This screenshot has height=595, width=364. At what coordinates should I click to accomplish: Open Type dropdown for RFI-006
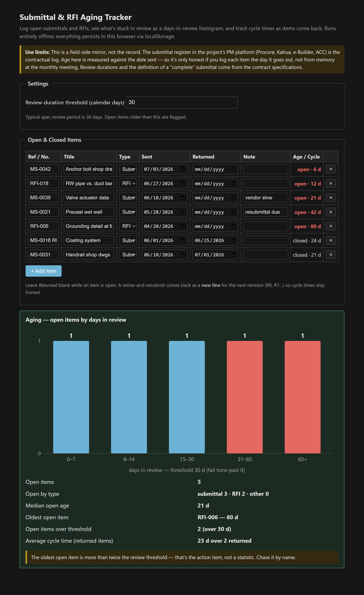(x=128, y=226)
